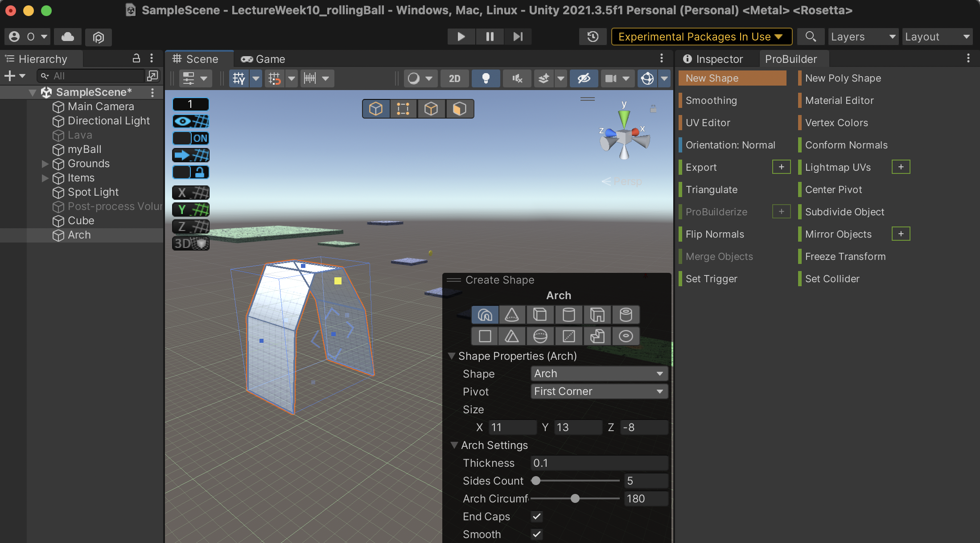Switch to ProBuilder Vertex selection mode

404,109
